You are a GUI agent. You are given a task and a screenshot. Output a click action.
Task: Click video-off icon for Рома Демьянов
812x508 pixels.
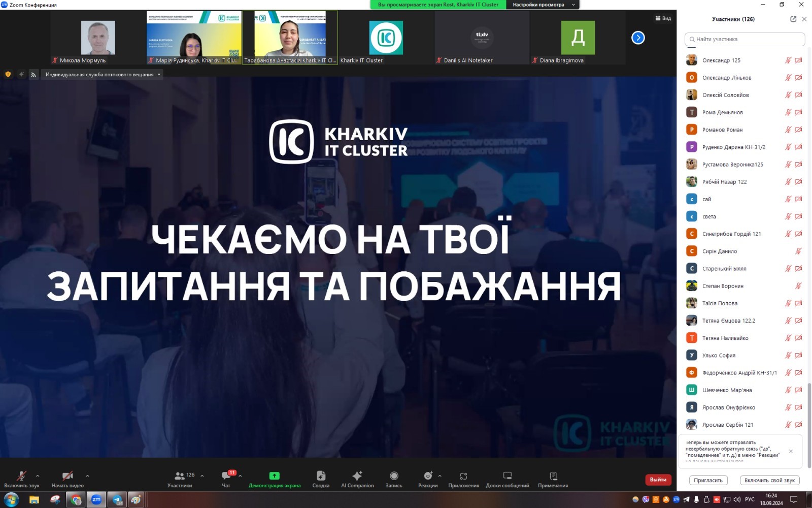click(x=798, y=112)
